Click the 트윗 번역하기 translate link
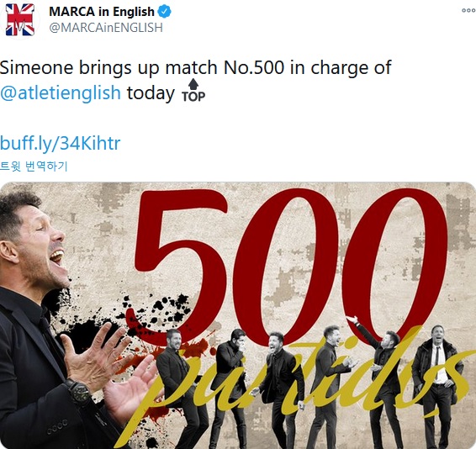Viewport: 476px width, 449px height. click(34, 166)
